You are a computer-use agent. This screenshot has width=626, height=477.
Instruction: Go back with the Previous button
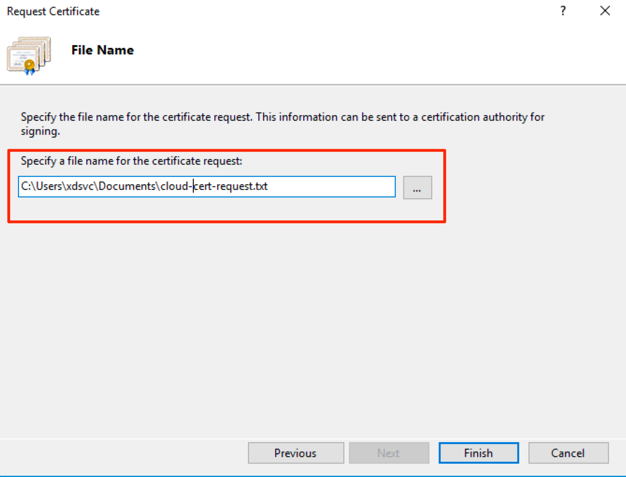click(x=295, y=453)
